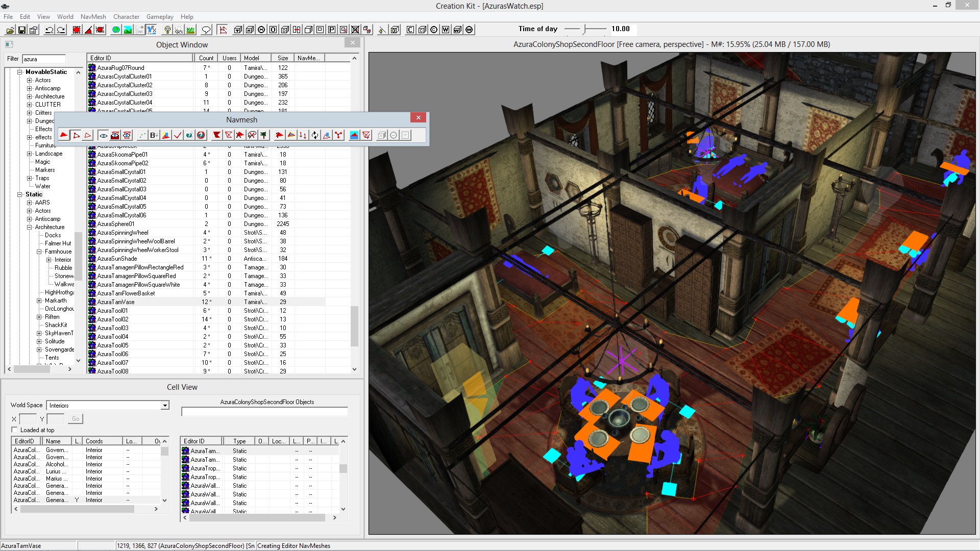Click the palm tree Navmesh icon

(x=263, y=135)
